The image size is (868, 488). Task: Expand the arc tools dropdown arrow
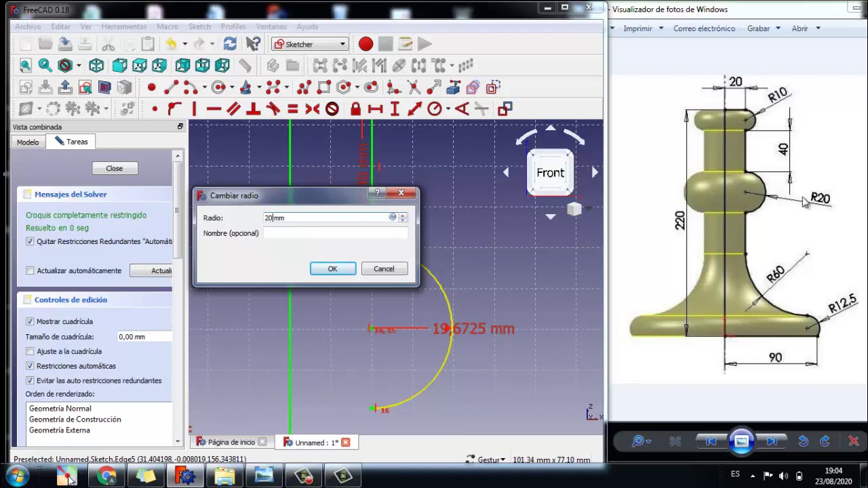pyautogui.click(x=203, y=87)
